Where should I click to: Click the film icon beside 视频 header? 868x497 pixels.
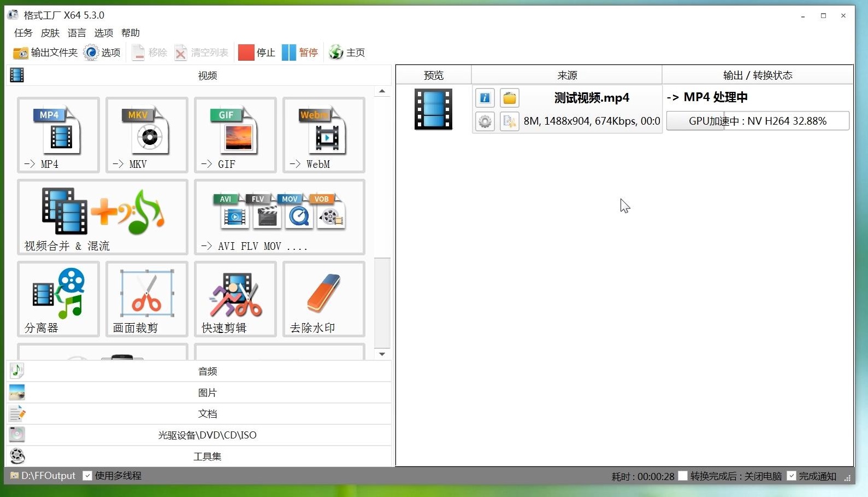pos(17,75)
